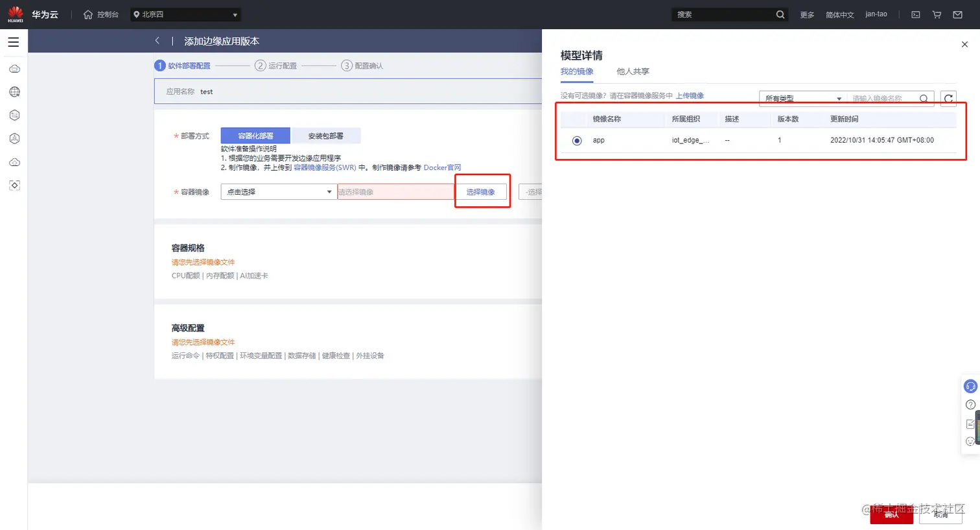Open the Docker官网 link
The image size is (980, 530).
click(x=442, y=167)
